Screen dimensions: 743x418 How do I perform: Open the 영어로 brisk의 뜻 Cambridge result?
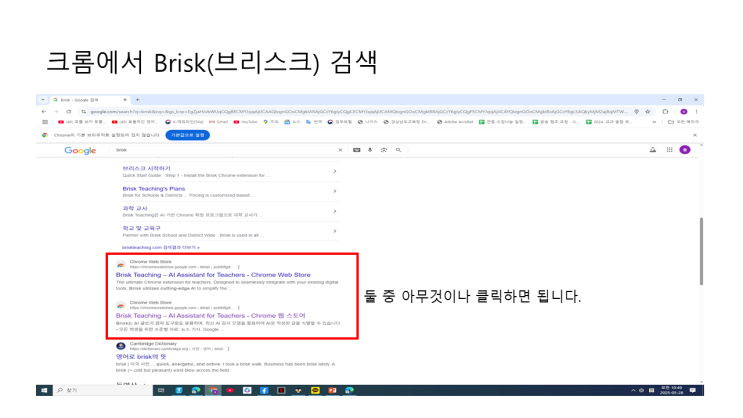[x=141, y=356]
